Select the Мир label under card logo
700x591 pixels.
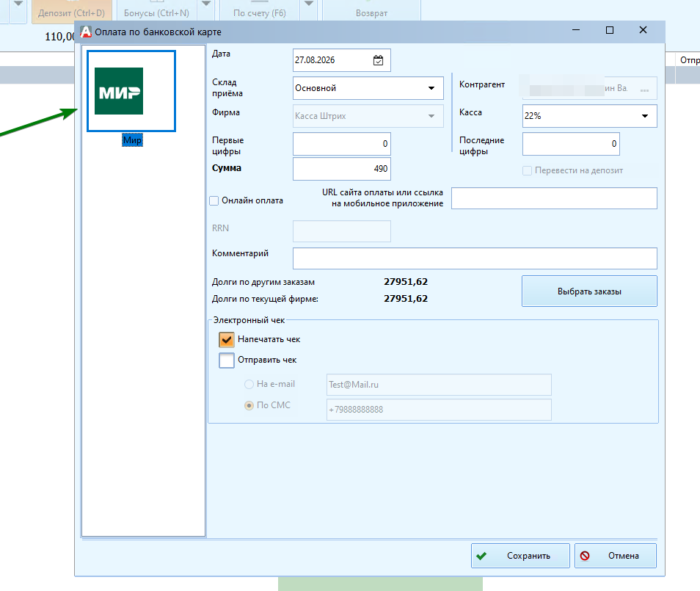click(132, 140)
